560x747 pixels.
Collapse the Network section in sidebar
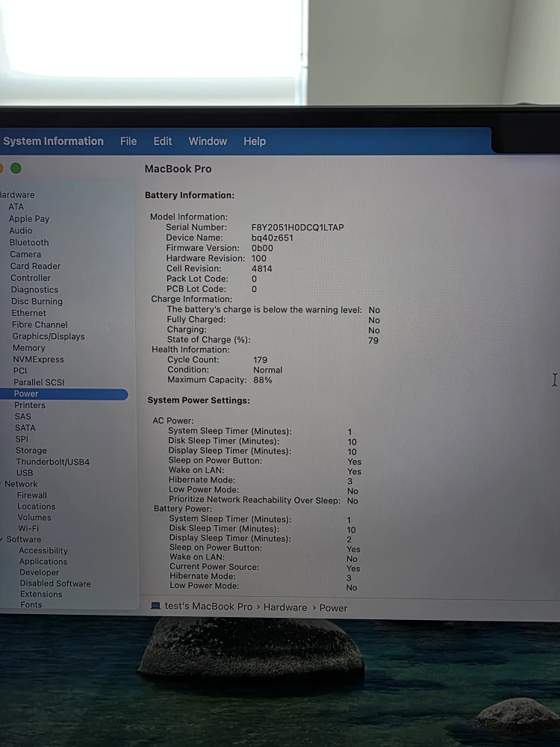[1, 484]
